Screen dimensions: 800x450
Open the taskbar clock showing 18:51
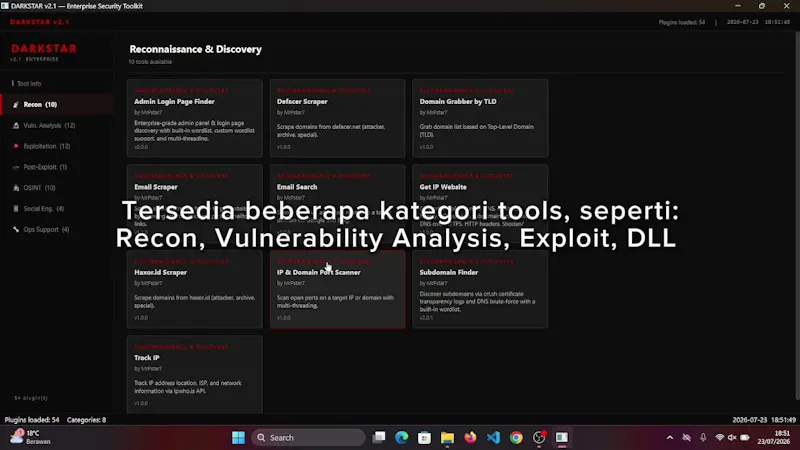point(773,437)
